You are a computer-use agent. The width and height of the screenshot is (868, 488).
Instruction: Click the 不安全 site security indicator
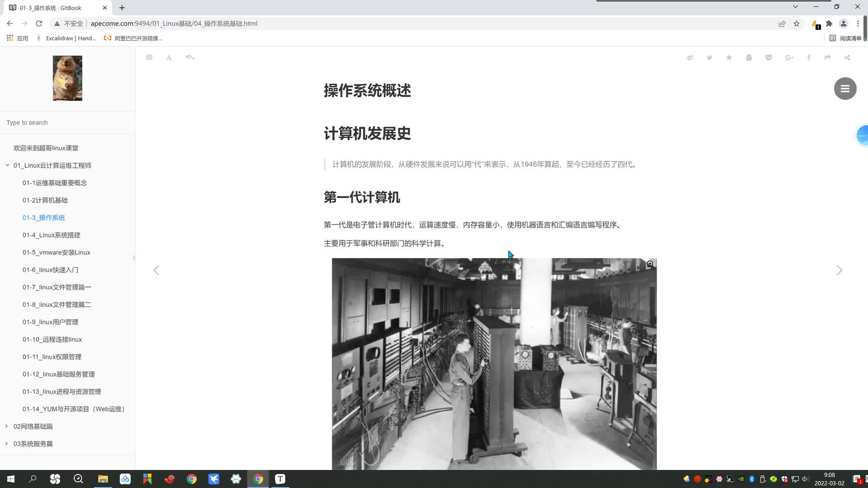[x=69, y=23]
